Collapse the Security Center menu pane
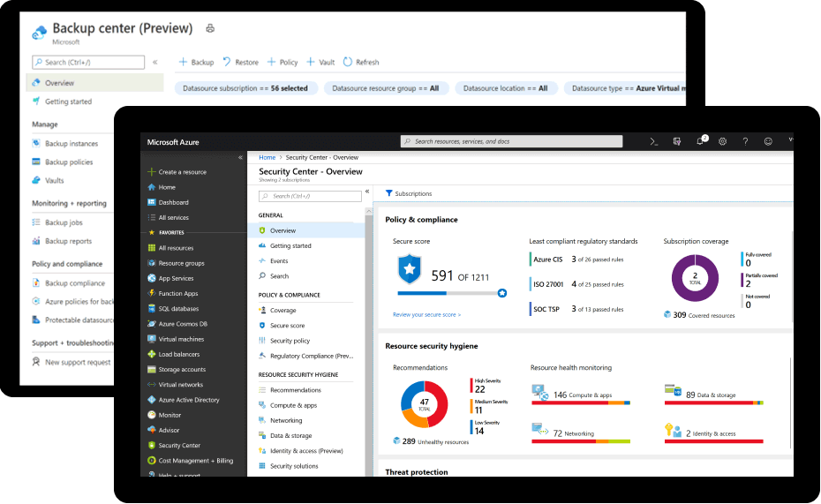 point(367,192)
